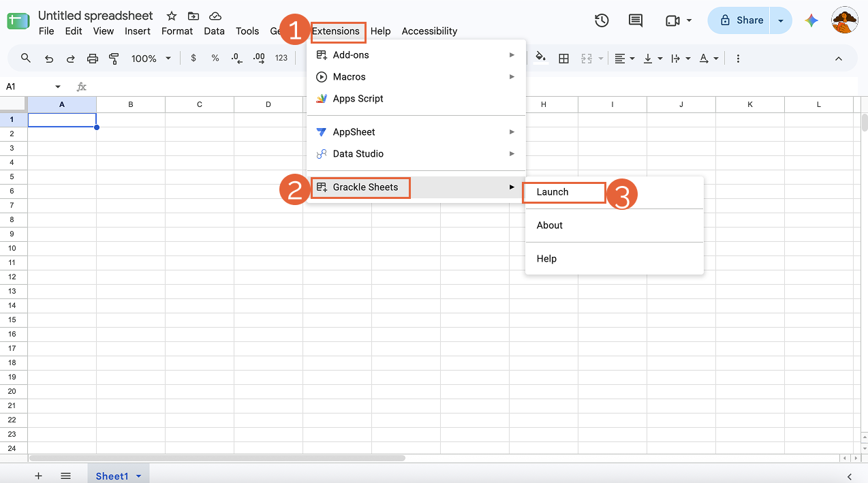The width and height of the screenshot is (868, 483).
Task: Open the Data menu
Action: click(x=214, y=31)
